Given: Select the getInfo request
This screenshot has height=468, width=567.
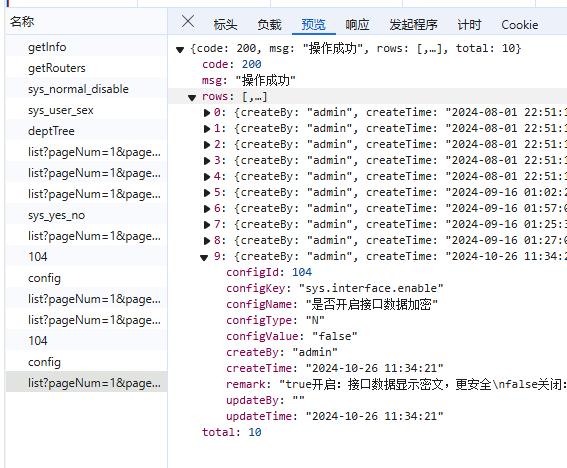Looking at the screenshot, I should point(86,47).
